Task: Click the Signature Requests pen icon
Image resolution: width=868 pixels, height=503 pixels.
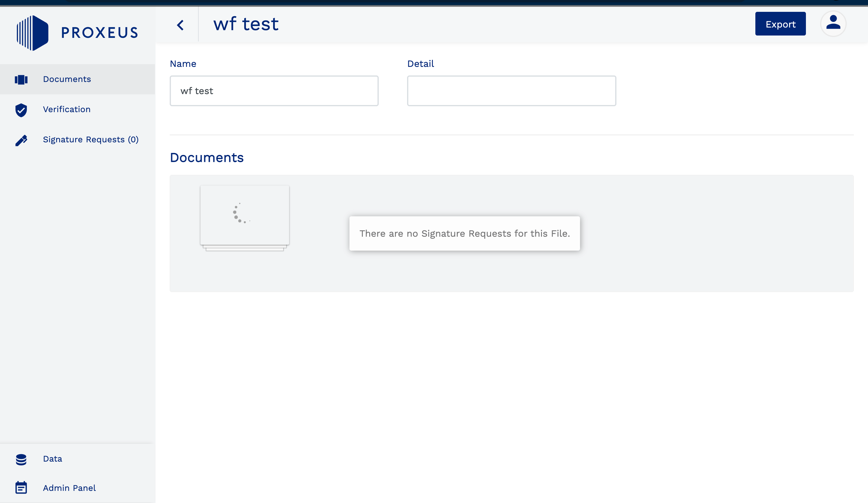Action: click(21, 140)
